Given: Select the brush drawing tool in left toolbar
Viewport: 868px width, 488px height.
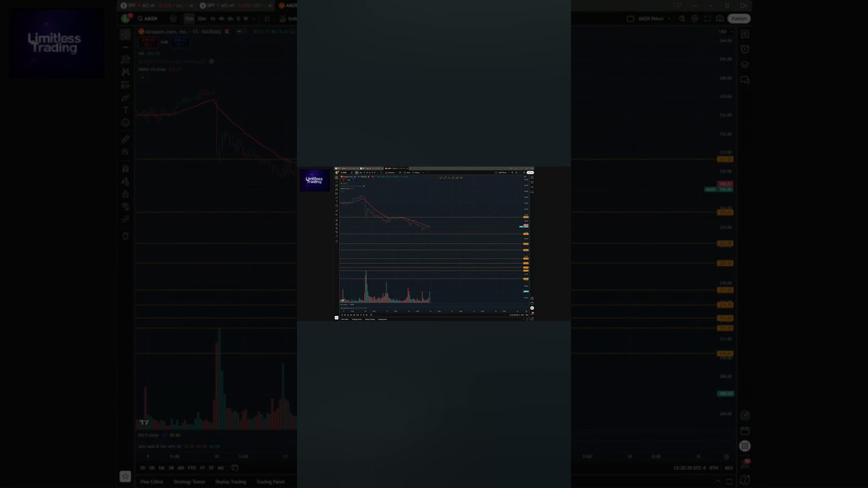Looking at the screenshot, I should pyautogui.click(x=125, y=97).
